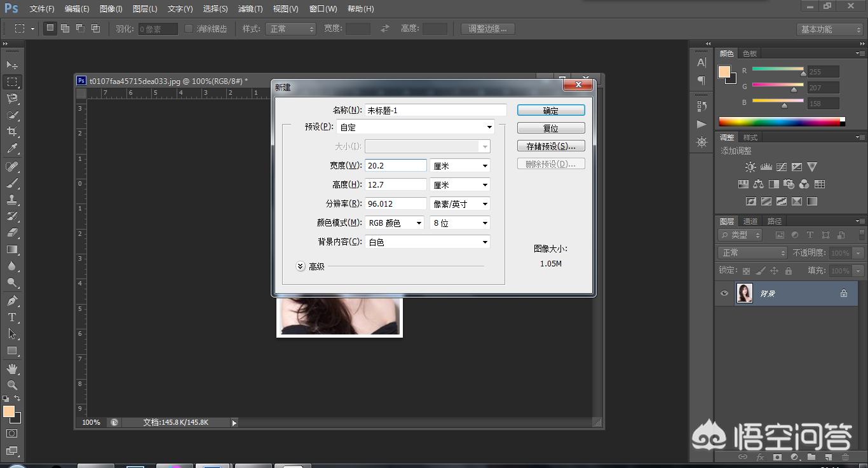Switch to the 通道 tab
Viewport: 868px width, 468px height.
(x=749, y=221)
